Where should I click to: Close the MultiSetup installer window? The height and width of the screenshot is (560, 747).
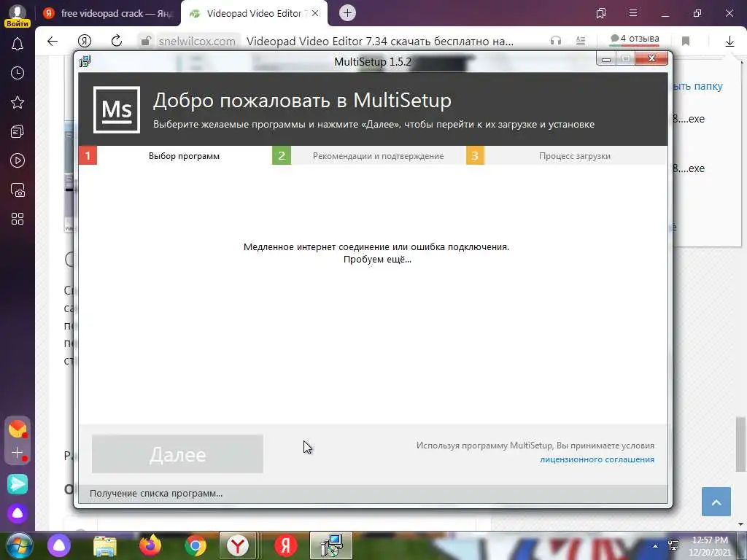pyautogui.click(x=651, y=58)
